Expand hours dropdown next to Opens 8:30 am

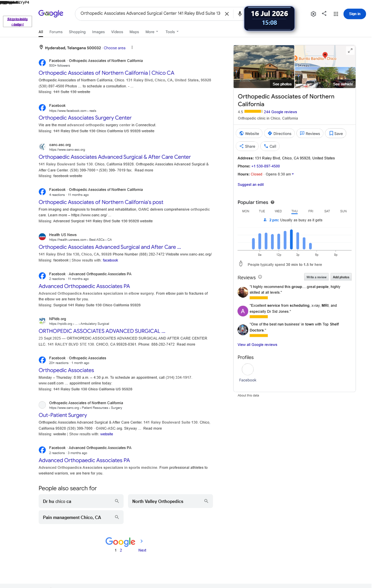coord(293,174)
